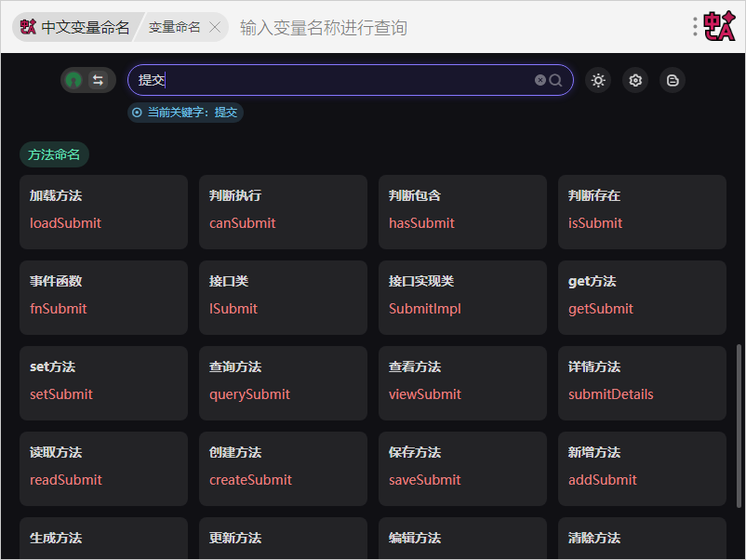Choose SubmitImpl under 接口实现类
Image resolution: width=746 pixels, height=560 pixels.
(462, 298)
